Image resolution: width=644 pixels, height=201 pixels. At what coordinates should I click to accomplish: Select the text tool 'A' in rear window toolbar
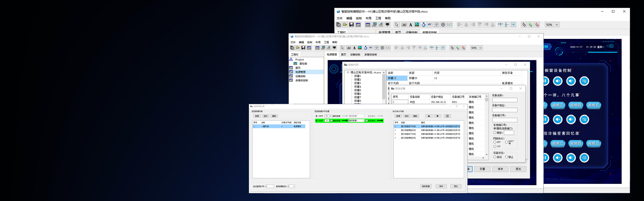[410, 25]
